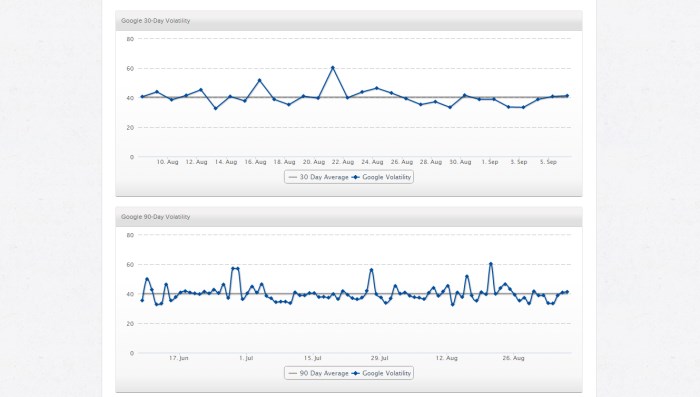
Task: Click the '1. Sep' x-axis label
Action: coord(490,162)
